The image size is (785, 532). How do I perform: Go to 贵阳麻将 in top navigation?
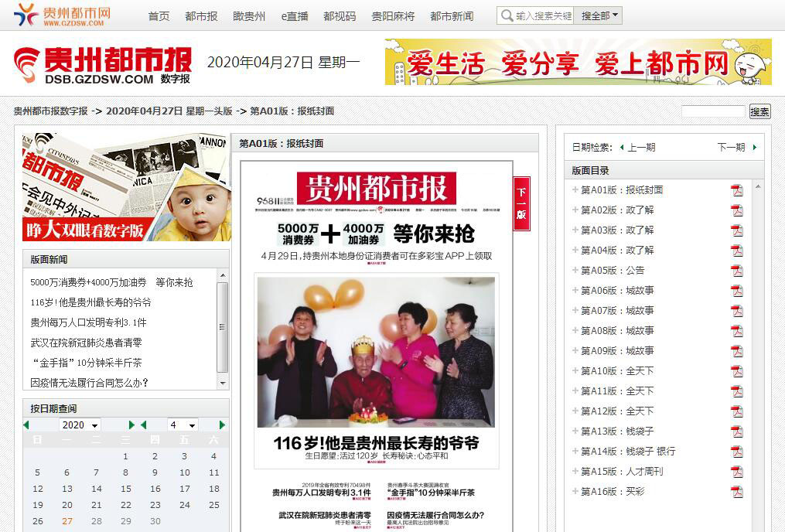tap(393, 15)
